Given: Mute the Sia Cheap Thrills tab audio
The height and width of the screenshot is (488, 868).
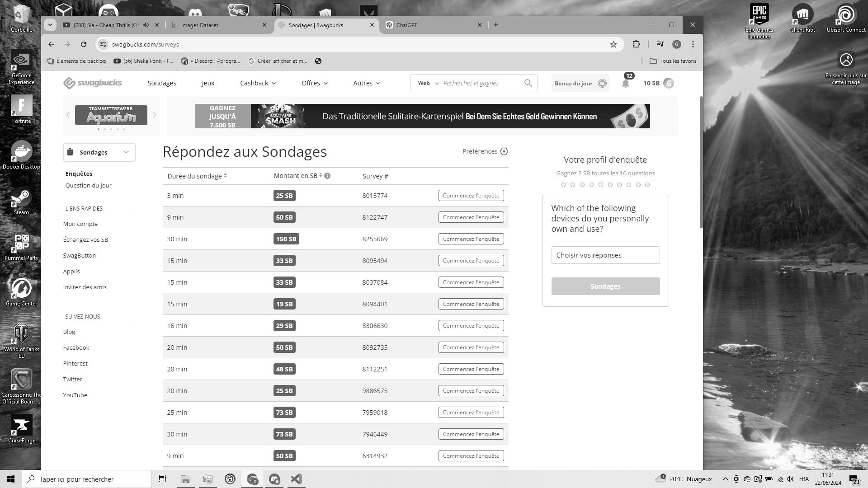Looking at the screenshot, I should point(146,25).
